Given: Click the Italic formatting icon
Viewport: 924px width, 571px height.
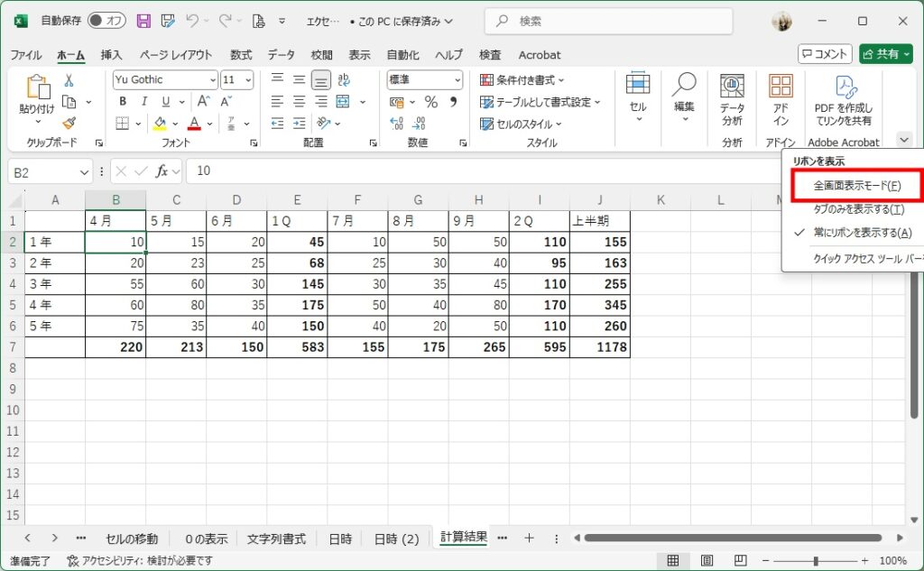Looking at the screenshot, I should point(141,101).
